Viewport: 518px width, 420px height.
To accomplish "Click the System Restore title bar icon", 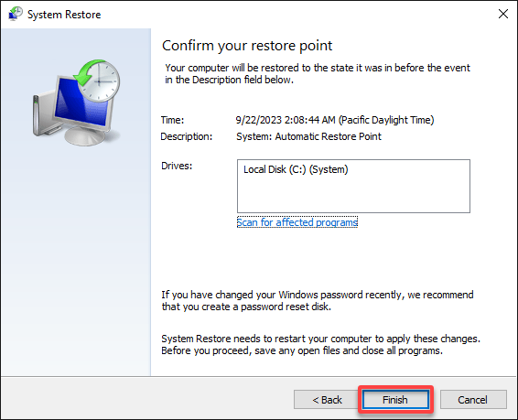I will click(15, 14).
